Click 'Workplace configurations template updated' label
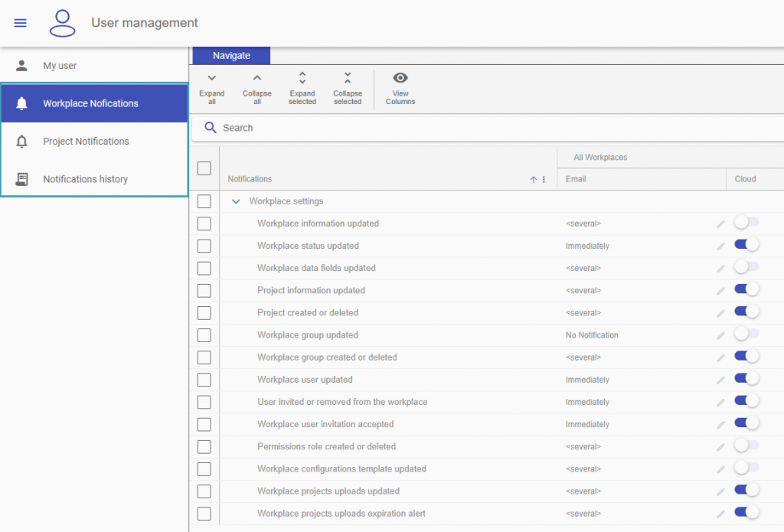The width and height of the screenshot is (784, 532). 342,469
